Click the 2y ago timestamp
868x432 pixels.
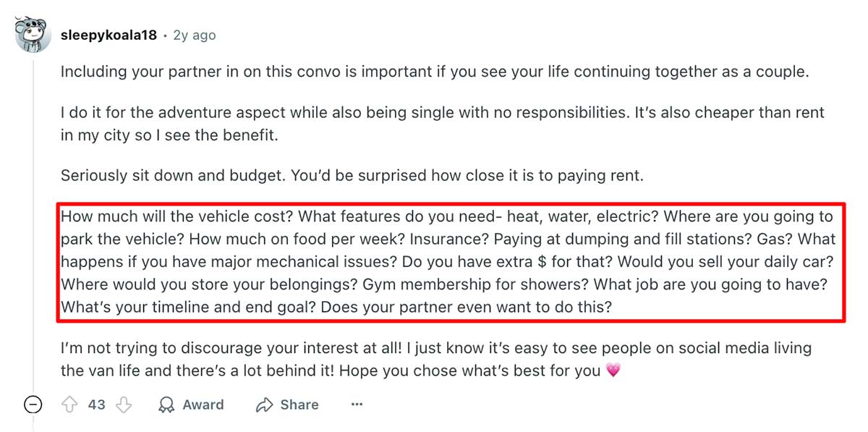(x=193, y=34)
